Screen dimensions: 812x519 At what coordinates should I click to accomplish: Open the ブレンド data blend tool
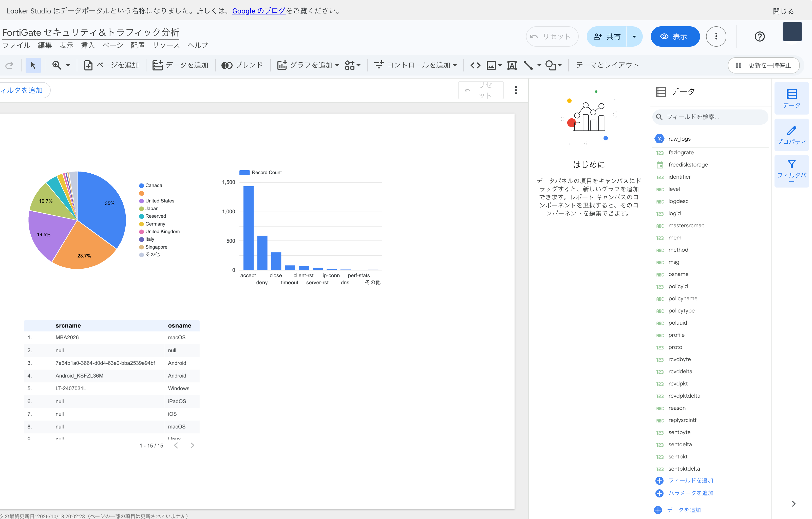[242, 65]
